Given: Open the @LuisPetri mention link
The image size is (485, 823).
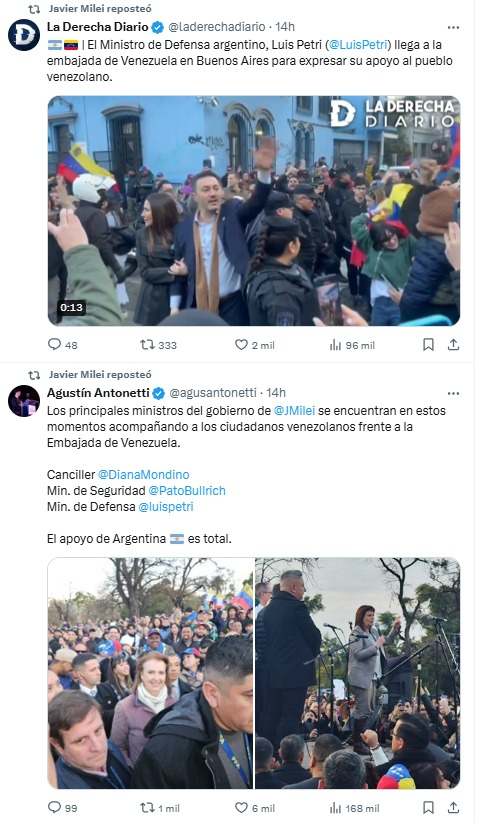Looking at the screenshot, I should click(x=360, y=45).
